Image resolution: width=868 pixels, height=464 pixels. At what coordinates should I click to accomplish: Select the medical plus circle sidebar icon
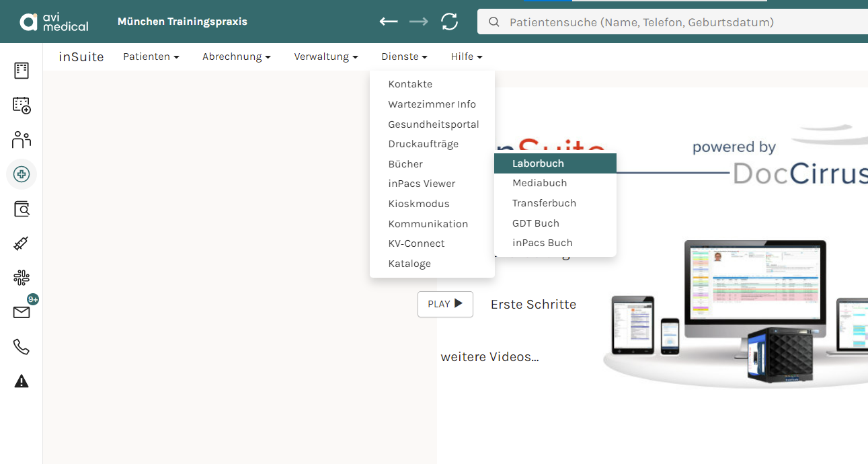coord(22,174)
